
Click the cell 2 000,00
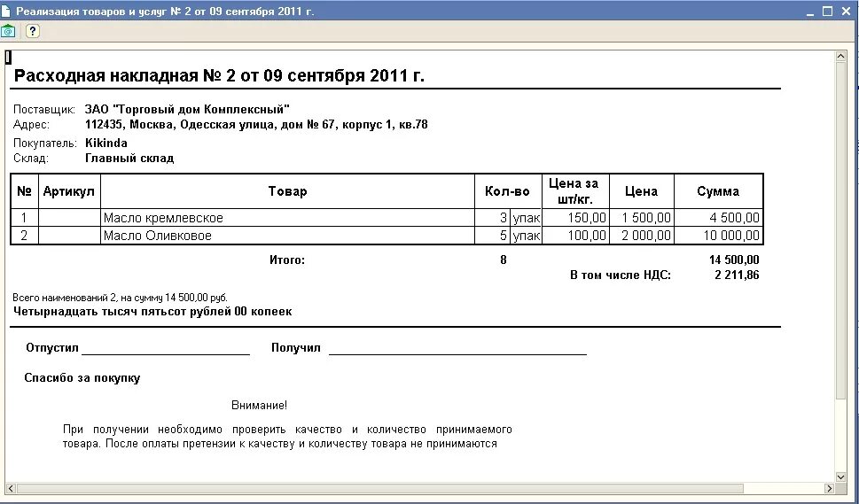point(642,236)
